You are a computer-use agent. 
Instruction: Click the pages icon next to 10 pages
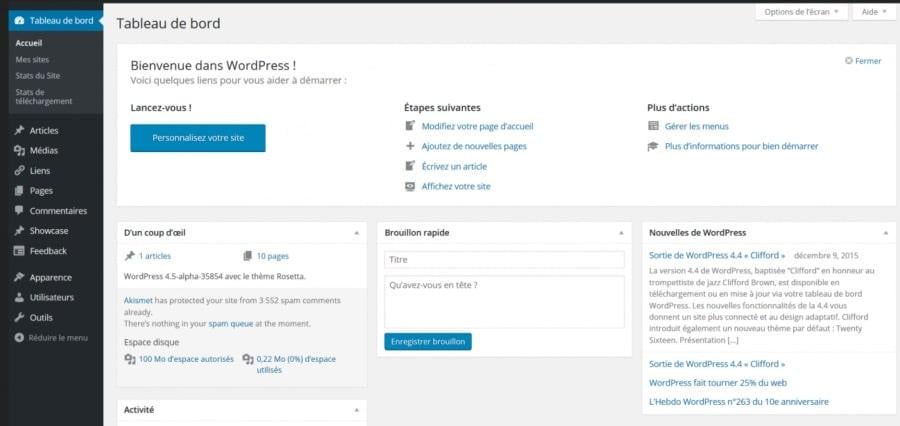[x=247, y=256]
